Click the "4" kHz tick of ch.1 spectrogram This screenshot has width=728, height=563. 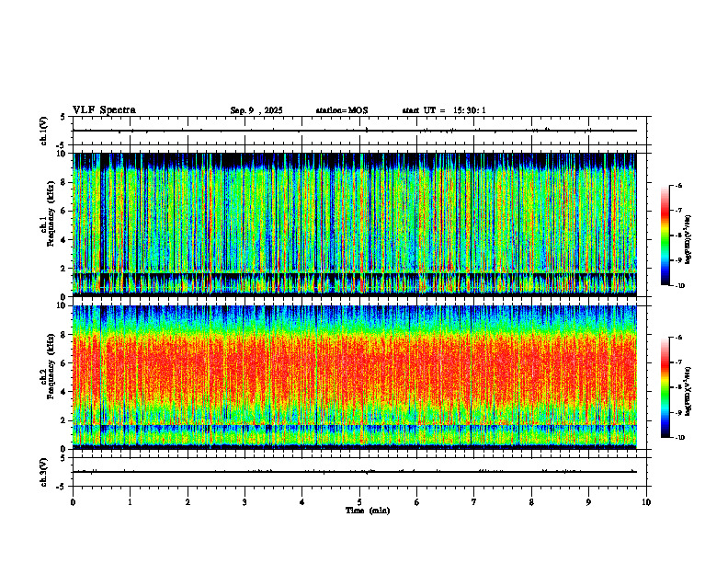click(64, 240)
